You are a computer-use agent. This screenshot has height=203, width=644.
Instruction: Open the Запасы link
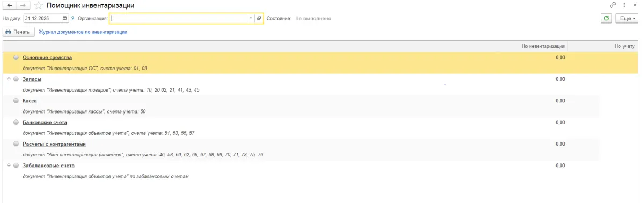[x=32, y=79]
